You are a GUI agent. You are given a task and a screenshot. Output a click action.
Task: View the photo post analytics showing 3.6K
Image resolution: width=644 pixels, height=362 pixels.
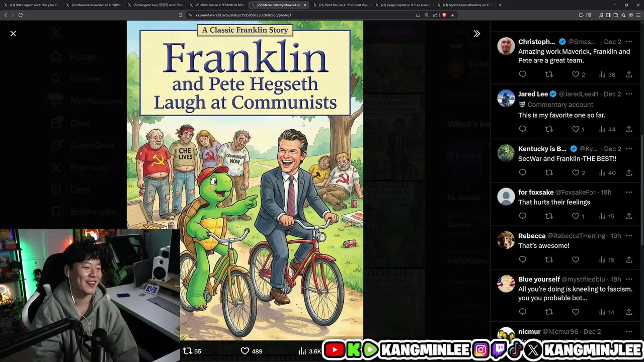pos(309,351)
